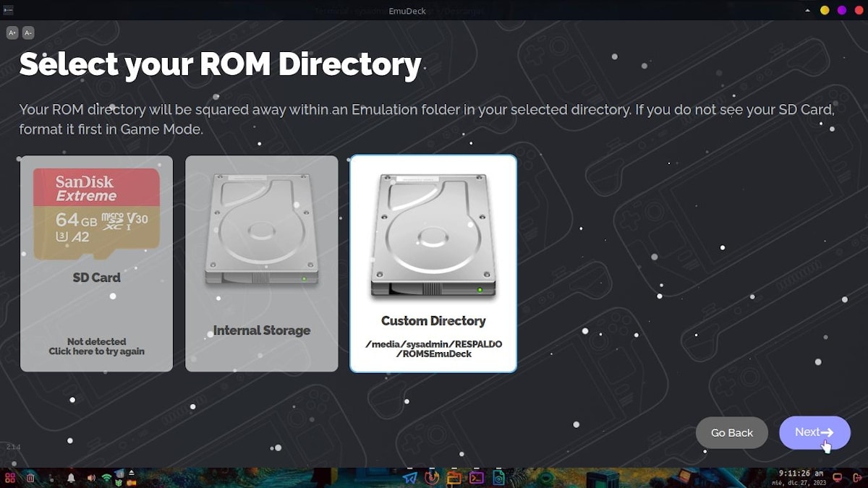Open the terminal from the dock

(477, 478)
